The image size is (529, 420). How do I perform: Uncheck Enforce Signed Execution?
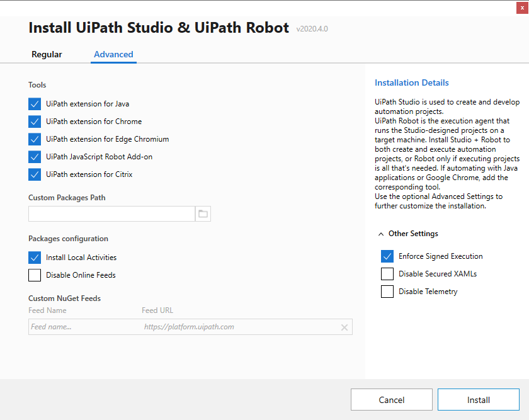(x=387, y=256)
